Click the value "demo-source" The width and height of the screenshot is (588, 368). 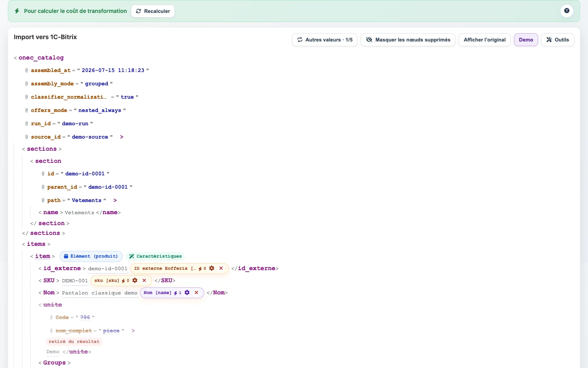[90, 137]
